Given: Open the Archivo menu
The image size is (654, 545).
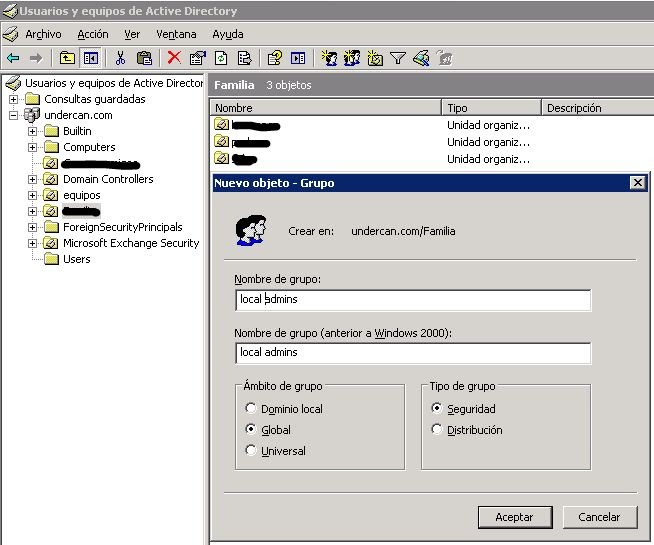Looking at the screenshot, I should [x=43, y=34].
